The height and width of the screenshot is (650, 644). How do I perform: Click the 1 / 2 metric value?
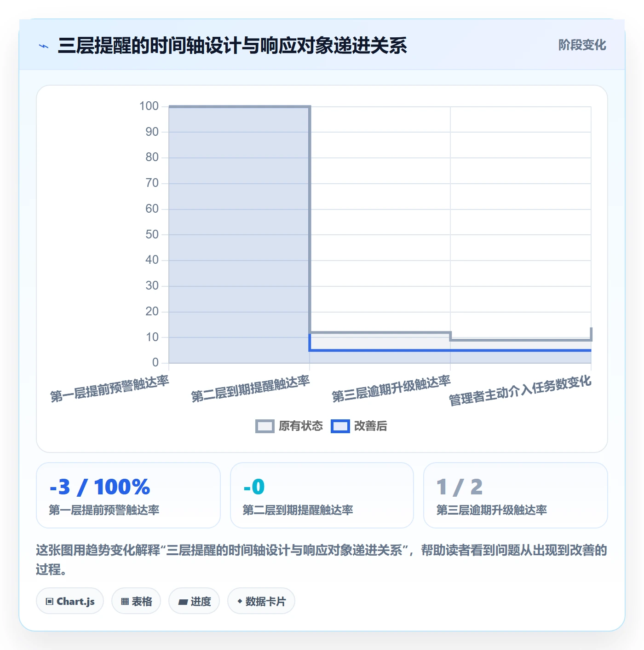pyautogui.click(x=460, y=487)
